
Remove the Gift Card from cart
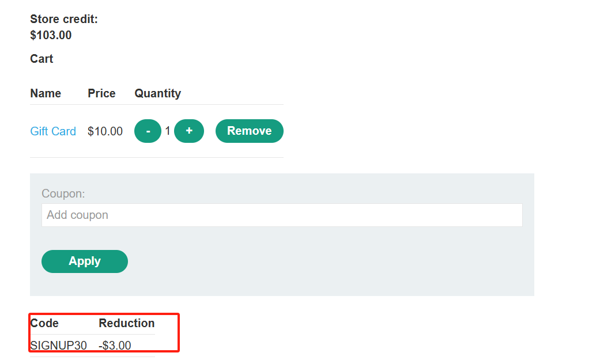pos(250,131)
